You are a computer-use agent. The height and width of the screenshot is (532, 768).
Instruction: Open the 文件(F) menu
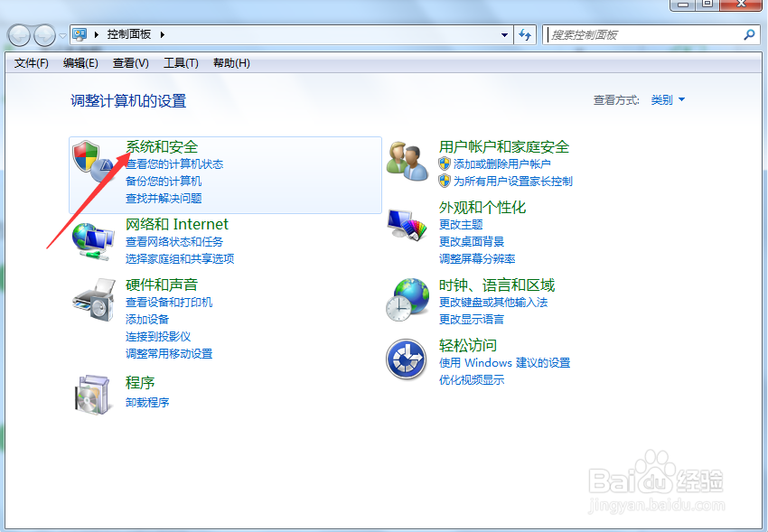32,63
